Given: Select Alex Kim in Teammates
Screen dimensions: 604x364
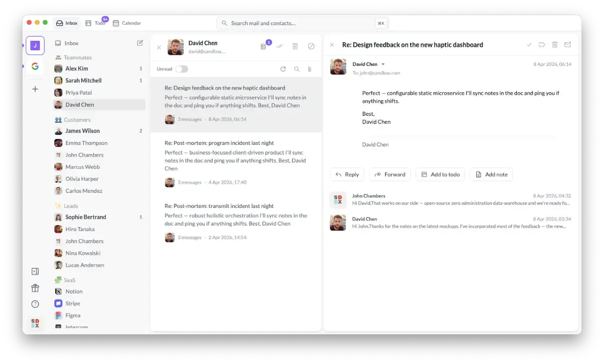Looking at the screenshot, I should 99,68.
